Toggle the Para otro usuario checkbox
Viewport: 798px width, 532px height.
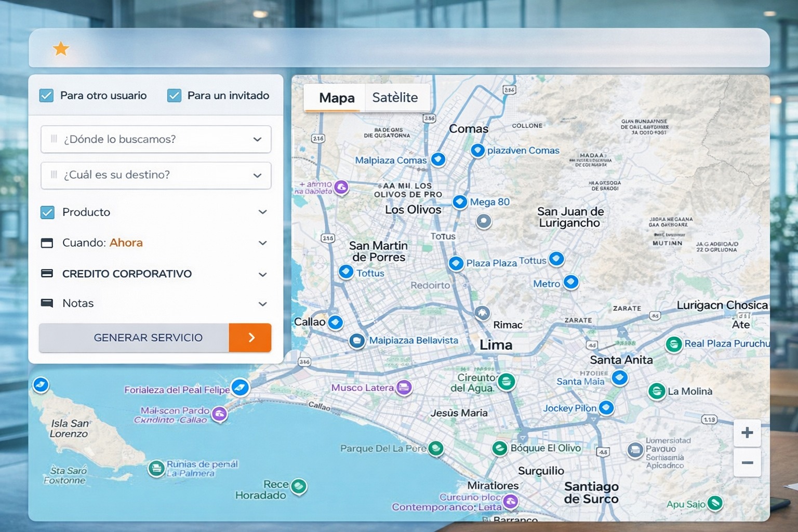pos(47,96)
